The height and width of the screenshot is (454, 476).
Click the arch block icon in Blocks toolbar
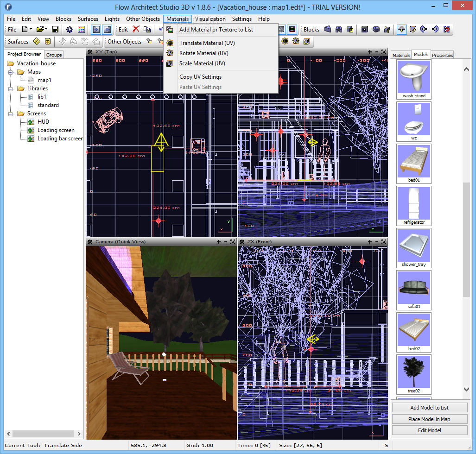[x=339, y=29]
